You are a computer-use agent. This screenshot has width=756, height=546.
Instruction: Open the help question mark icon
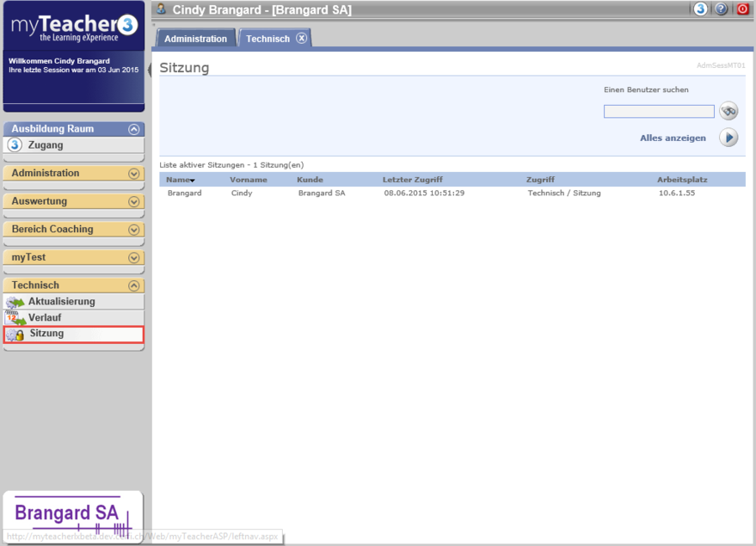[722, 9]
